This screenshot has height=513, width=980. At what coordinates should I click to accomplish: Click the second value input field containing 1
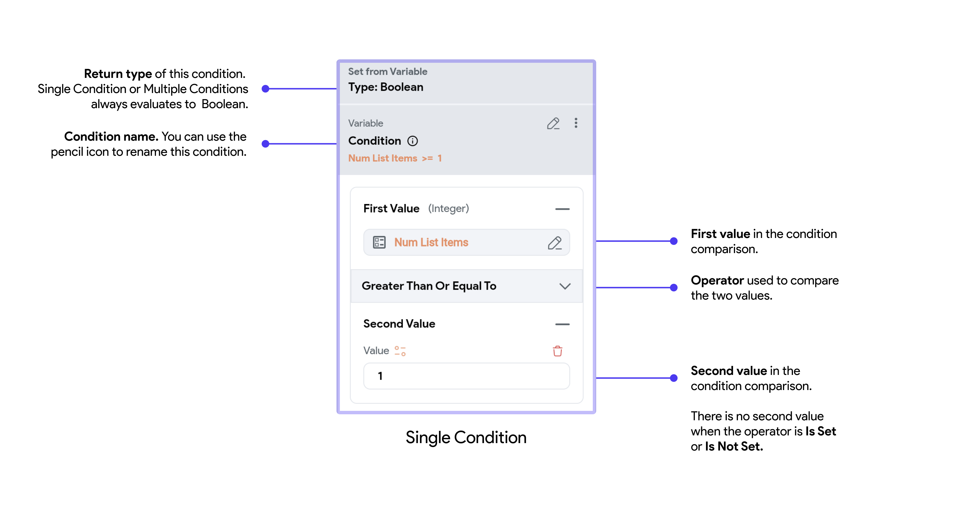tap(466, 376)
